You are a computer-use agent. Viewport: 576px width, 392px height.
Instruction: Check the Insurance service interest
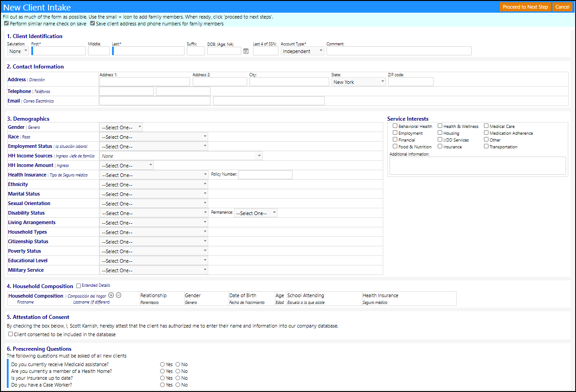coord(440,147)
